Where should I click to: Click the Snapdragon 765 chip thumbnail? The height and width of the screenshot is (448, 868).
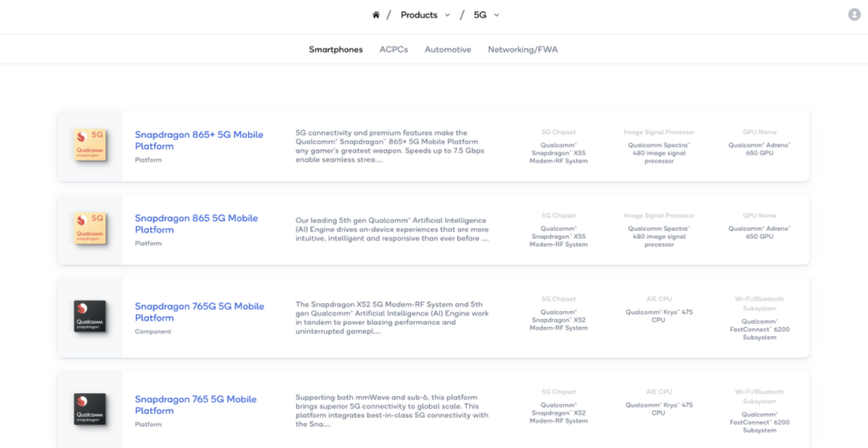click(90, 409)
